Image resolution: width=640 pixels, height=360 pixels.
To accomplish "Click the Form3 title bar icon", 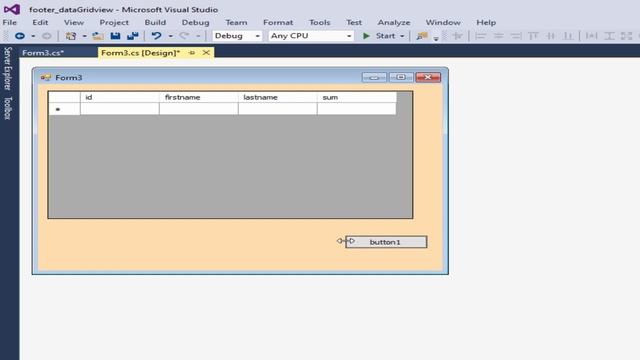I will pyautogui.click(x=45, y=78).
